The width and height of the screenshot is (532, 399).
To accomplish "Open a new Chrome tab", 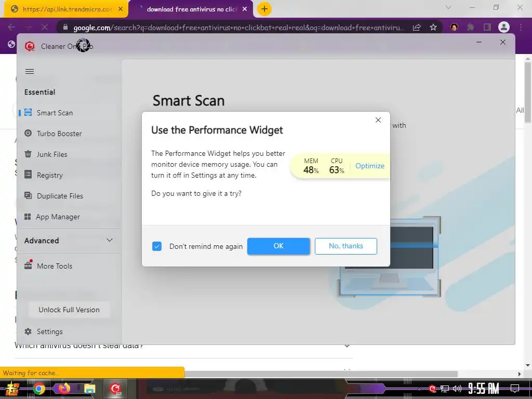I will click(264, 9).
